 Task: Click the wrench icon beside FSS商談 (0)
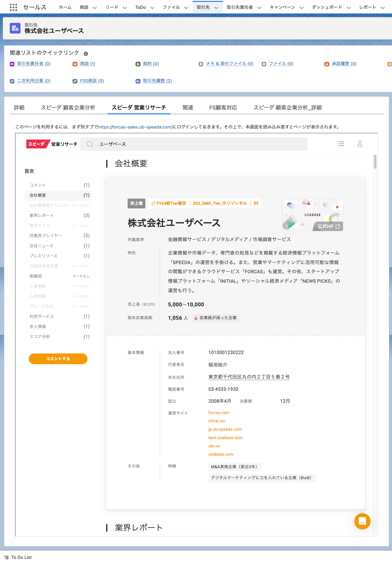[x=75, y=81]
